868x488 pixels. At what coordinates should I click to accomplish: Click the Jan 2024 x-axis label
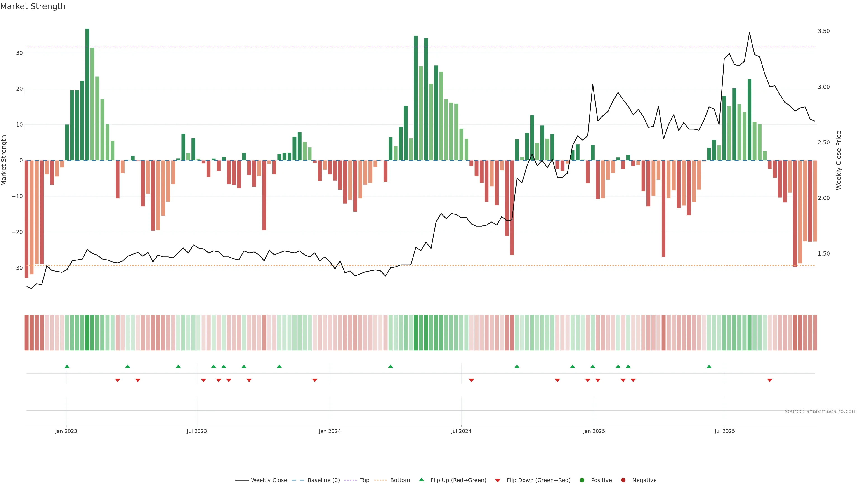pyautogui.click(x=330, y=431)
